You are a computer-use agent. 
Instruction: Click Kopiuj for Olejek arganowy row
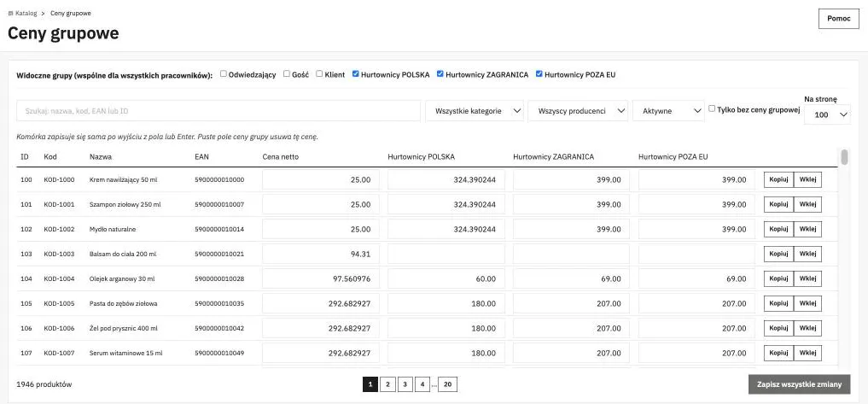click(x=778, y=278)
